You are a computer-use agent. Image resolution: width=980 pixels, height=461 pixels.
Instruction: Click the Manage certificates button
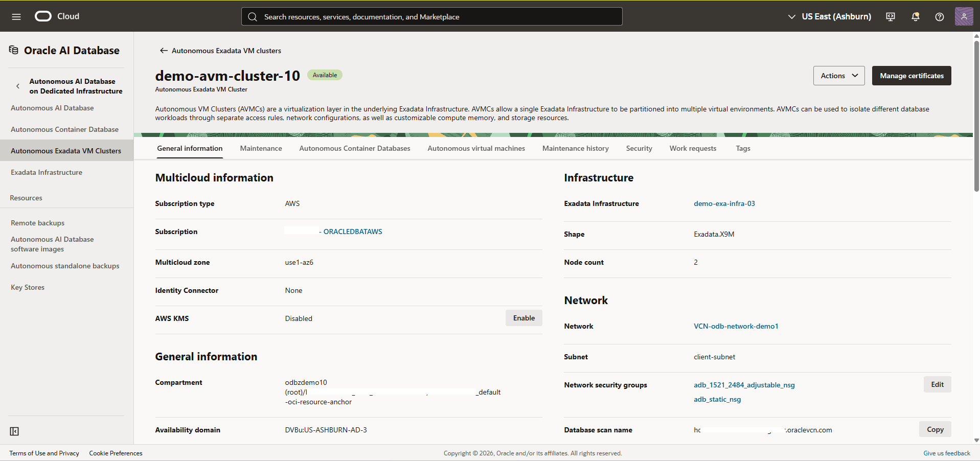(x=911, y=76)
